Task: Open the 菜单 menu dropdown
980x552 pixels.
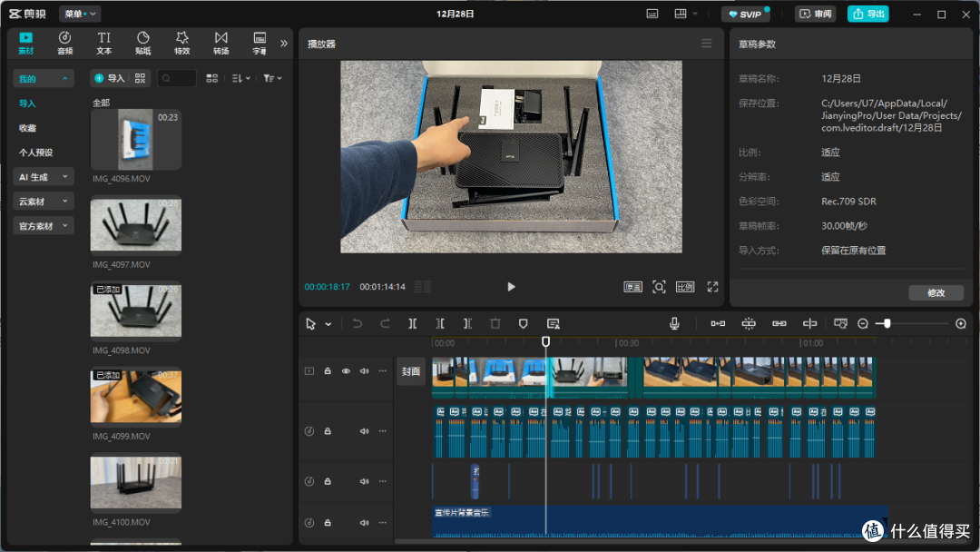Action: click(80, 14)
